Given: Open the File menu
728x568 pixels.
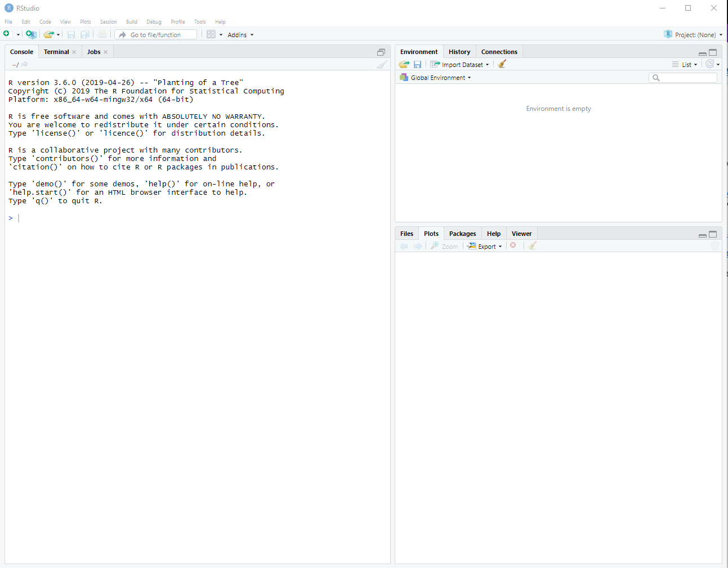Looking at the screenshot, I should pos(8,22).
